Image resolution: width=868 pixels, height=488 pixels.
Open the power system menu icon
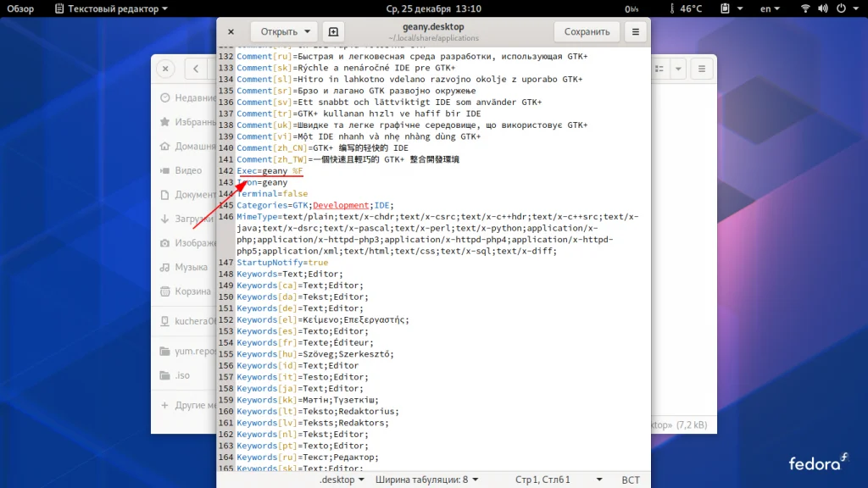coord(841,8)
